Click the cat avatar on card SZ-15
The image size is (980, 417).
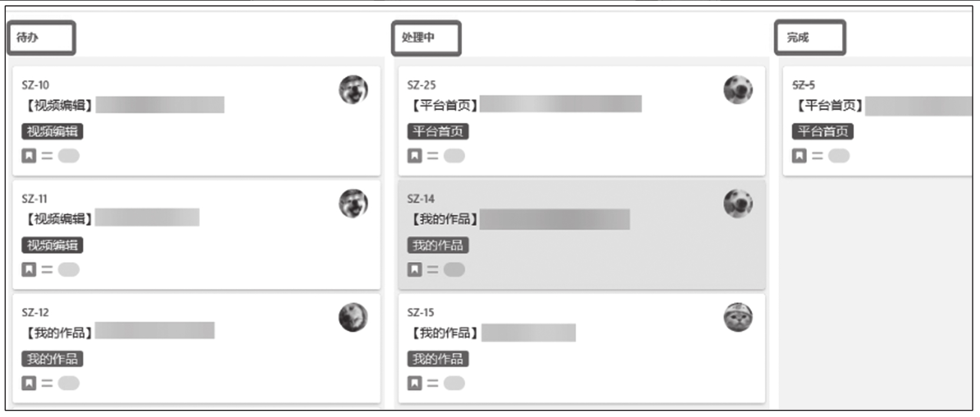(738, 317)
